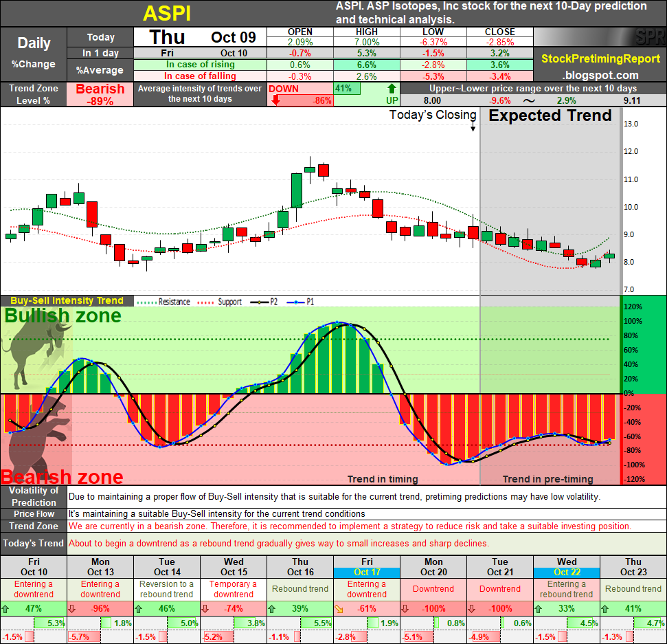Viewport: 667px width, 644px height.
Task: Click the ASPI ticker title
Action: pos(167,14)
